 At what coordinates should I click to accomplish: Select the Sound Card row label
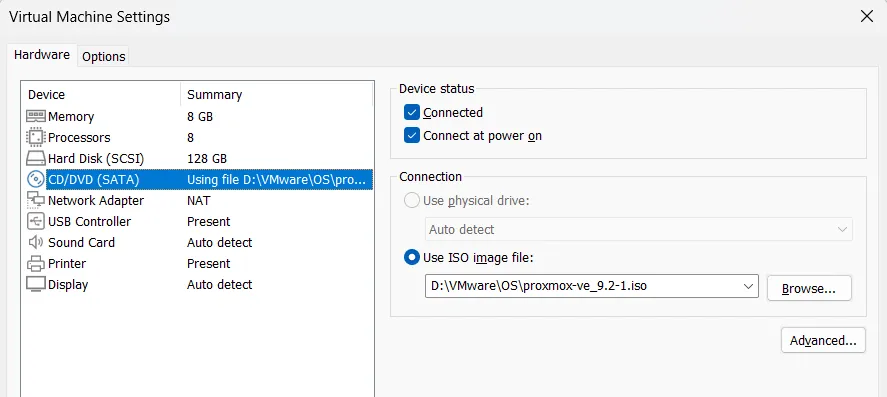click(x=81, y=243)
